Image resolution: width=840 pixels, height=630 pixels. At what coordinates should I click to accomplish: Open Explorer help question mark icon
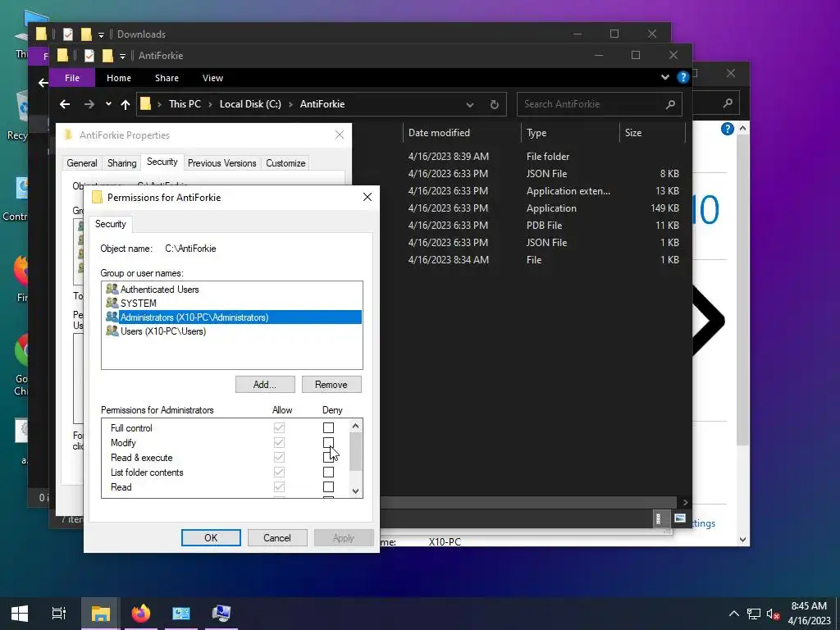(x=682, y=77)
